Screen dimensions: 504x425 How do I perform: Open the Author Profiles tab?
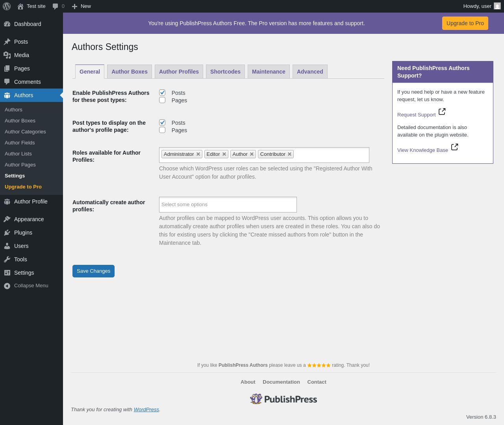click(x=179, y=72)
